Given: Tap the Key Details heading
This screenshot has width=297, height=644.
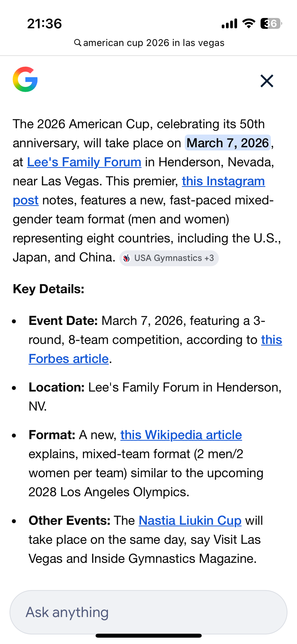Looking at the screenshot, I should click(x=49, y=289).
